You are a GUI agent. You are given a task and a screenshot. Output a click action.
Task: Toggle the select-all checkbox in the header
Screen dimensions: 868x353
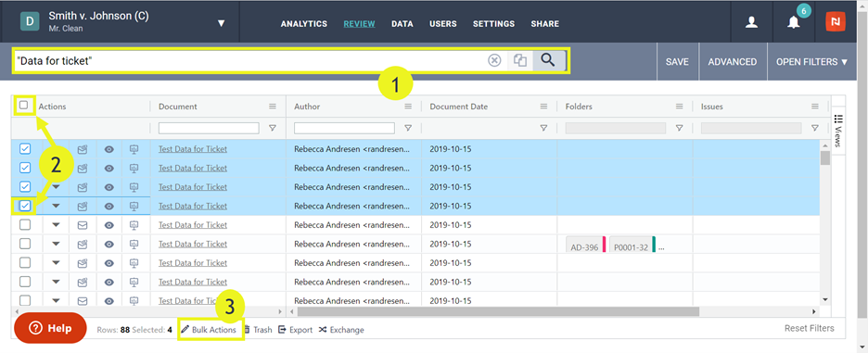pos(24,105)
